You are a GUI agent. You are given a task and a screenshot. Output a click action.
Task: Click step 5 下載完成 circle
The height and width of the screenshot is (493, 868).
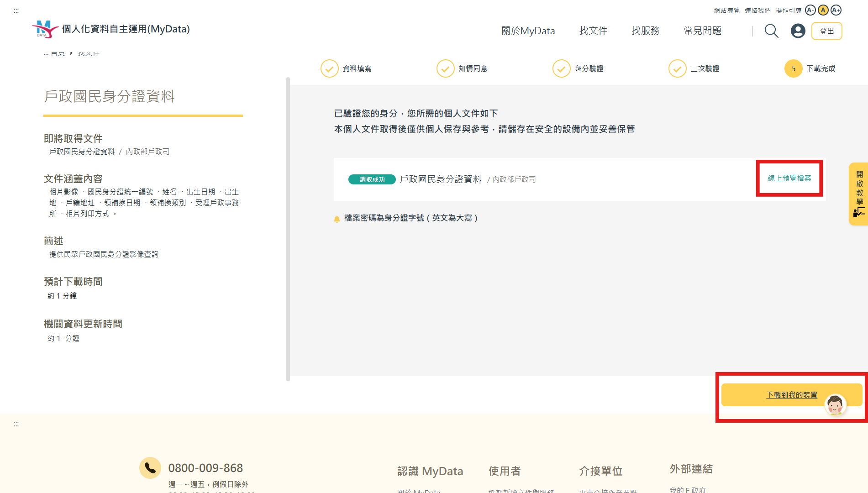(x=793, y=68)
